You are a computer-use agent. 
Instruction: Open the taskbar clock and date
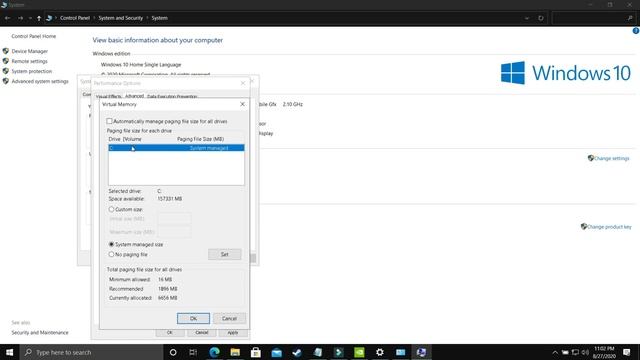coord(604,352)
